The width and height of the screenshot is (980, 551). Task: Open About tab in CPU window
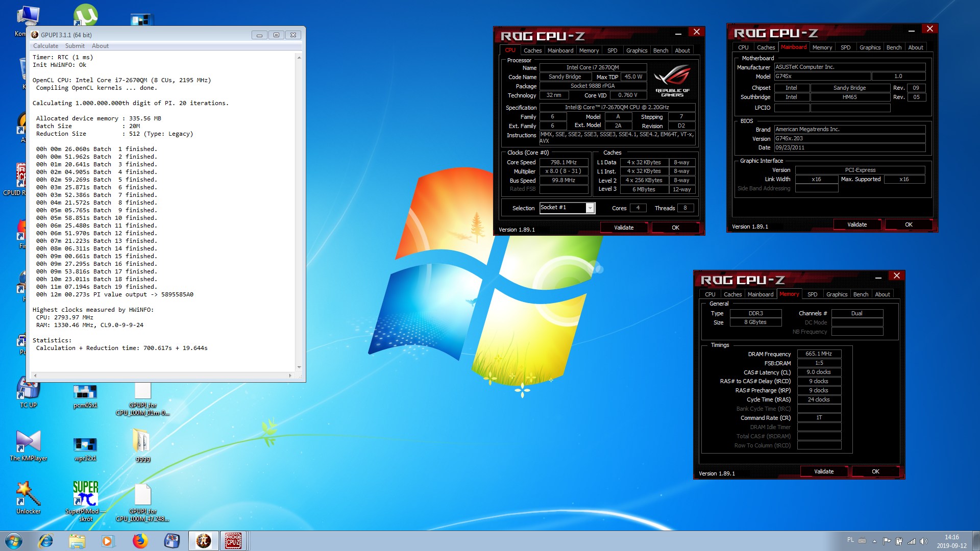point(682,51)
